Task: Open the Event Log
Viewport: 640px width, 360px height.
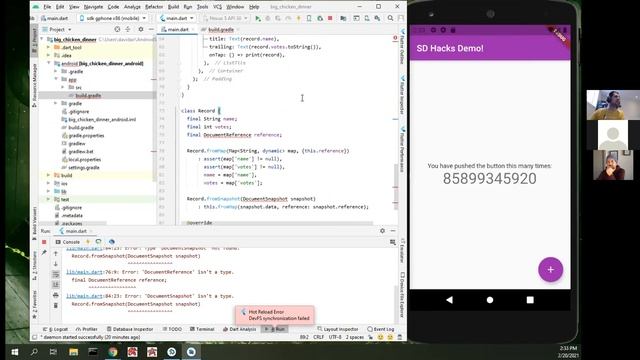Action: pos(381,329)
